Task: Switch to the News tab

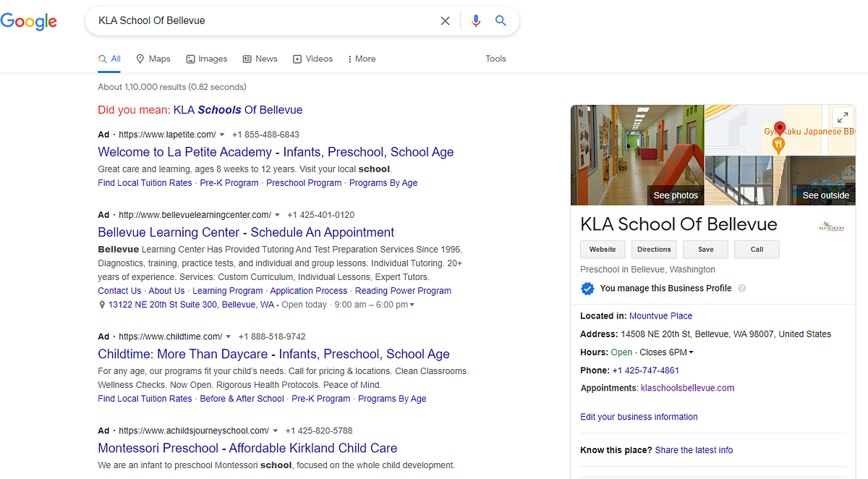Action: pyautogui.click(x=260, y=59)
